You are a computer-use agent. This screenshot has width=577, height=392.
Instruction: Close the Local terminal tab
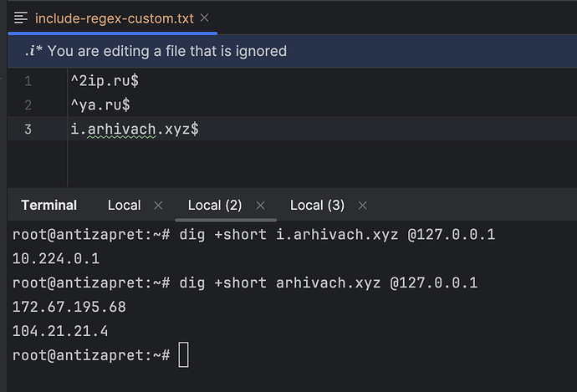(158, 205)
